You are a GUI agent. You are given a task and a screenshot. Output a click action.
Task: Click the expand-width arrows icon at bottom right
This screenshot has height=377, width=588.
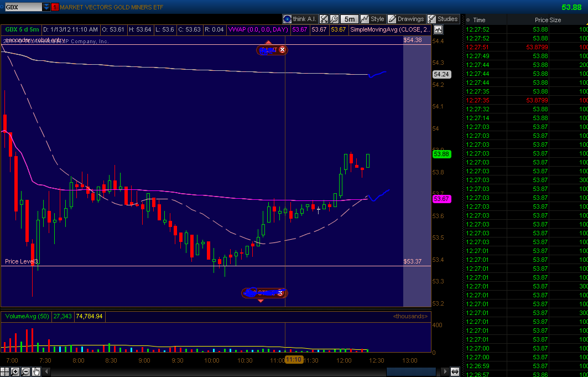coord(455,372)
